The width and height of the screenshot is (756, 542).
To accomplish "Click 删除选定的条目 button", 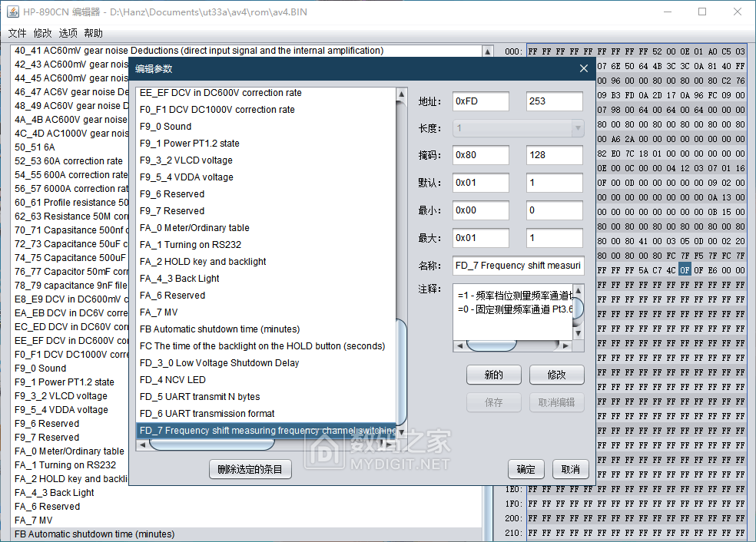I will click(250, 469).
